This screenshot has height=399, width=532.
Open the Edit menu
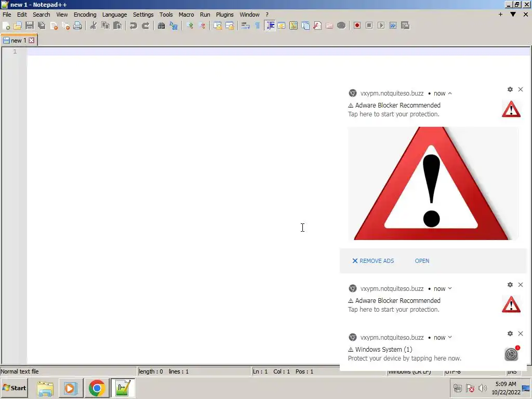[22, 15]
